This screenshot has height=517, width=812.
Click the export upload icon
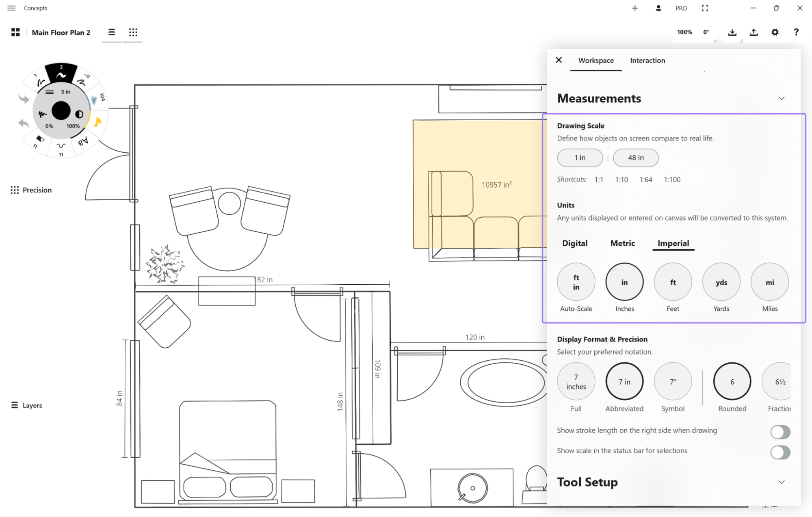click(x=754, y=32)
